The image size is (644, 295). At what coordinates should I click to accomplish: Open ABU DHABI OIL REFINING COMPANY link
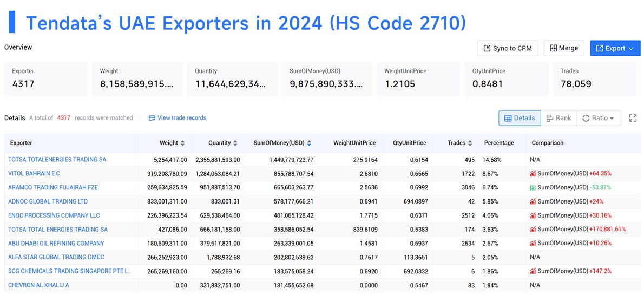(56, 243)
